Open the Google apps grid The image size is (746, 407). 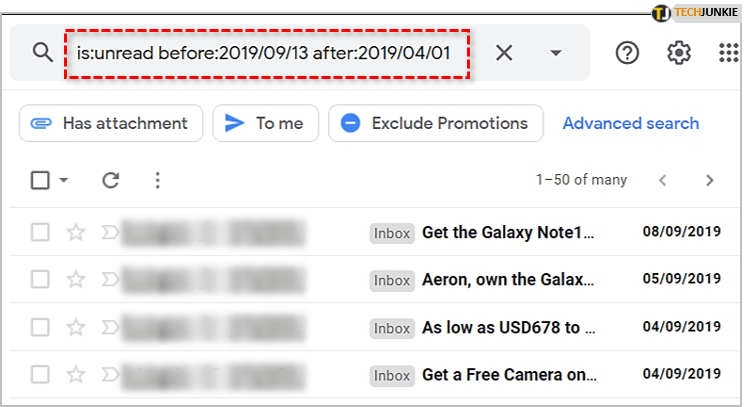click(729, 52)
